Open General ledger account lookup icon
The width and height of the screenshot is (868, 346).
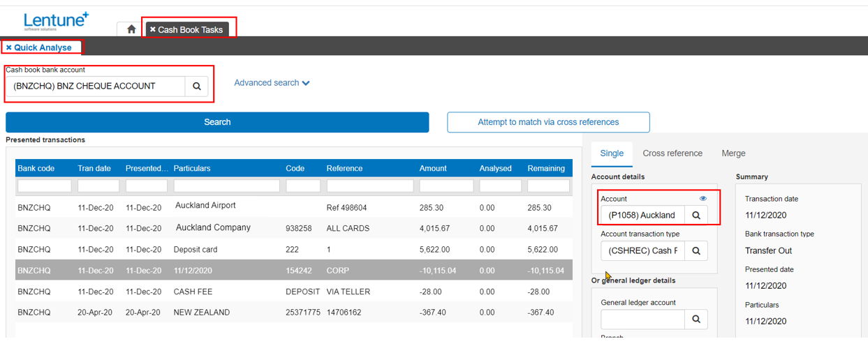click(696, 319)
